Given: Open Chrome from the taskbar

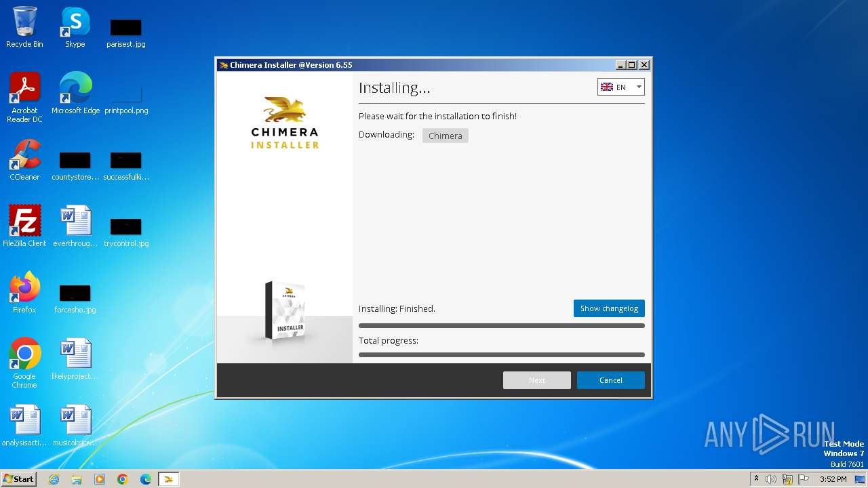Looking at the screenshot, I should point(123,479).
